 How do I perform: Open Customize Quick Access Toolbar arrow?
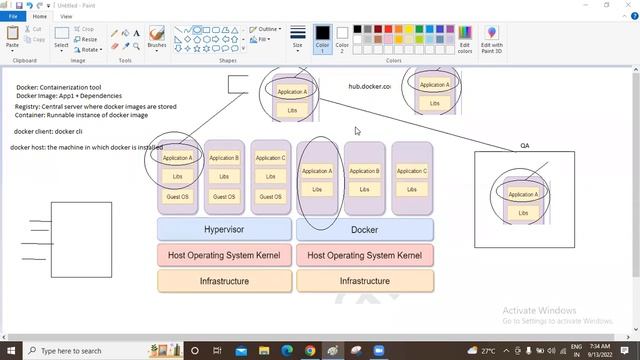click(48, 6)
